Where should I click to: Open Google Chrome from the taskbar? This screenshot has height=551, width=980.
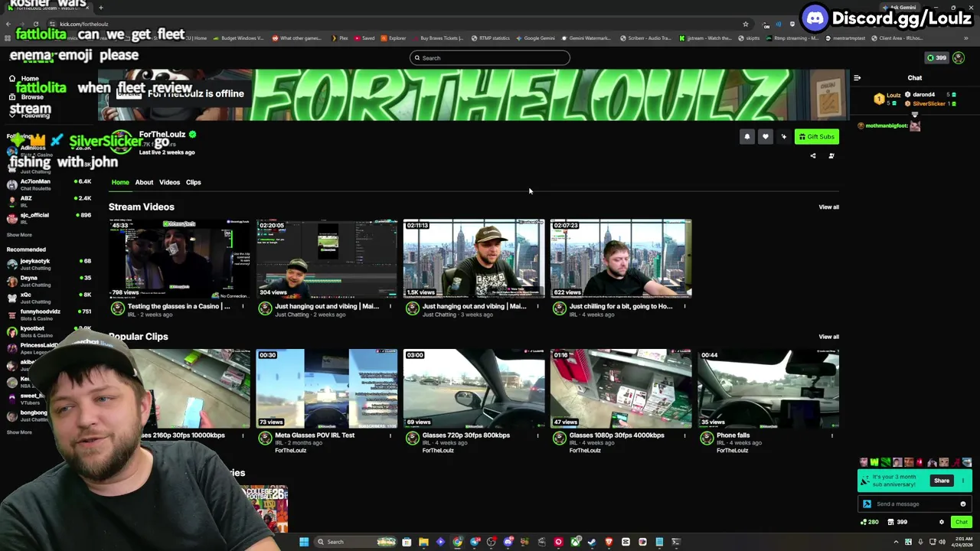click(457, 542)
